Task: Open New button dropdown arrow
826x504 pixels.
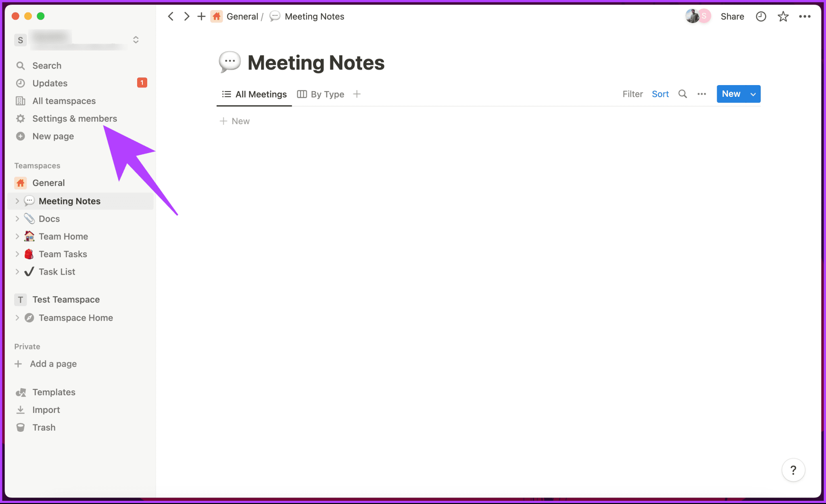Action: [753, 94]
